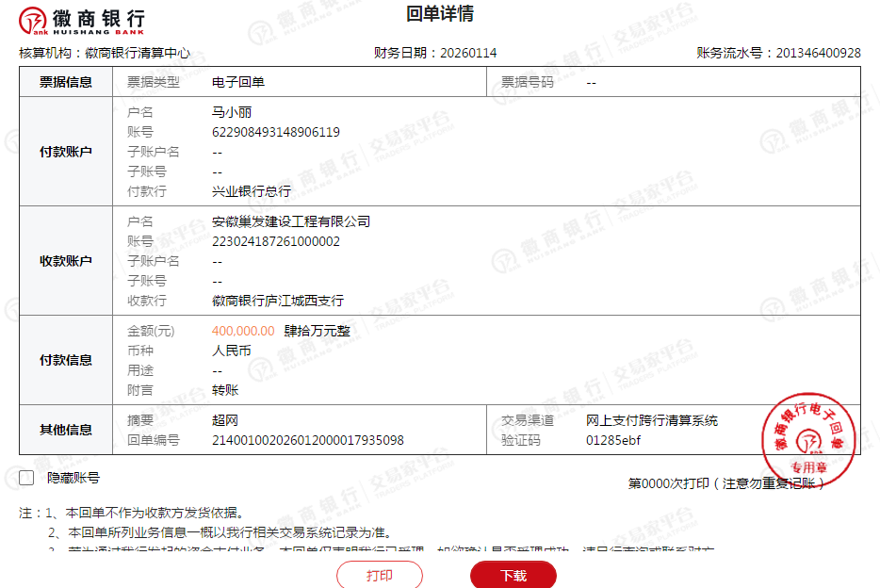Click the payer name 马小丽

232,112
